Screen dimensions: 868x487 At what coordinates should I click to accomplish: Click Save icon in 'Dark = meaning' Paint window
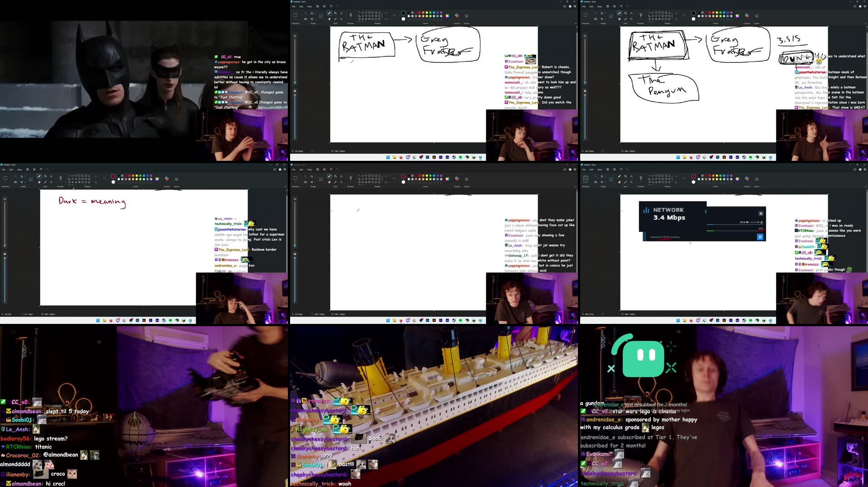(x=28, y=169)
